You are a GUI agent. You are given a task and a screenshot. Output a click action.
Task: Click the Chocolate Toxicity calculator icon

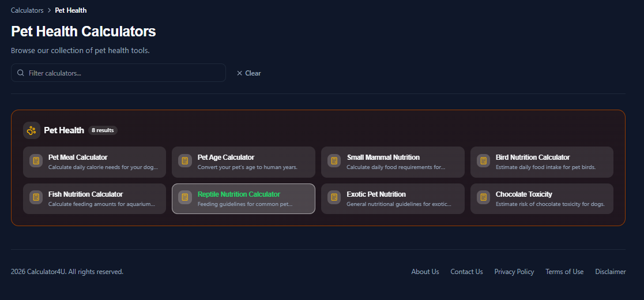(483, 197)
